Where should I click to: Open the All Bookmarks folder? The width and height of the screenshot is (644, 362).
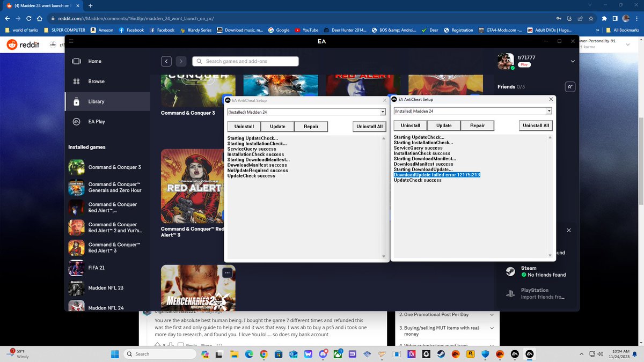623,30
